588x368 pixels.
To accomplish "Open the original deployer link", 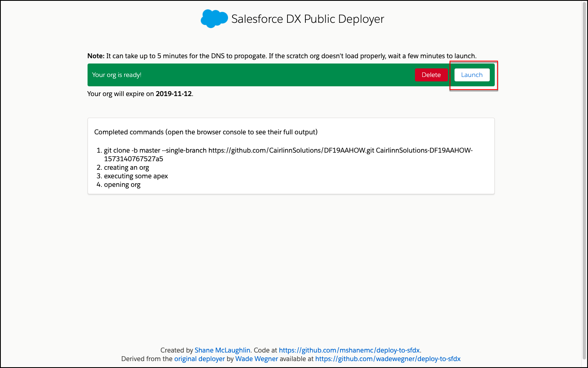I will [200, 359].
